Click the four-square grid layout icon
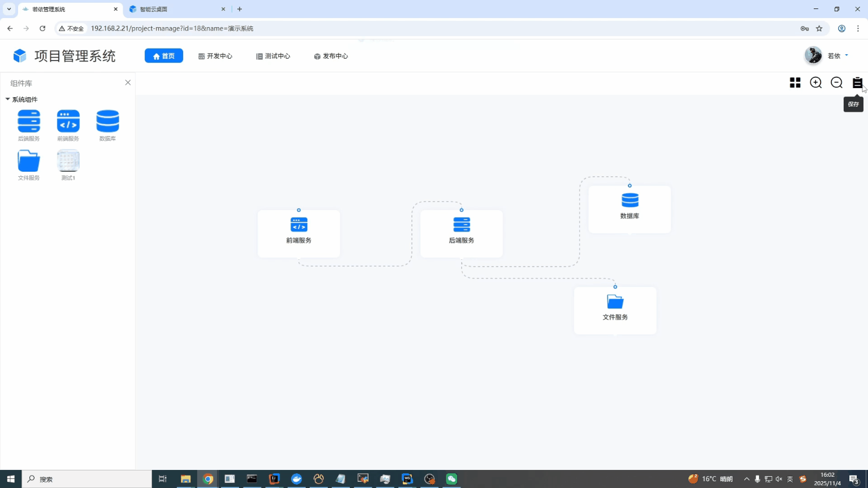The height and width of the screenshot is (488, 868). 795,83
